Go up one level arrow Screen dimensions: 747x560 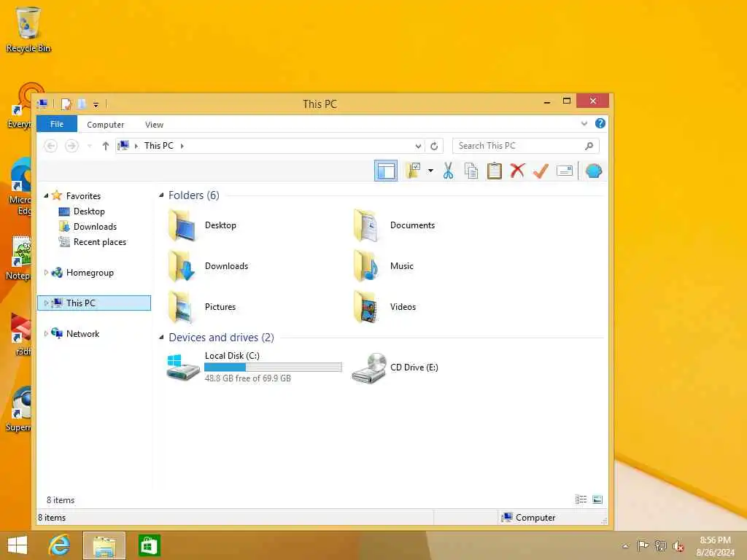tap(106, 146)
